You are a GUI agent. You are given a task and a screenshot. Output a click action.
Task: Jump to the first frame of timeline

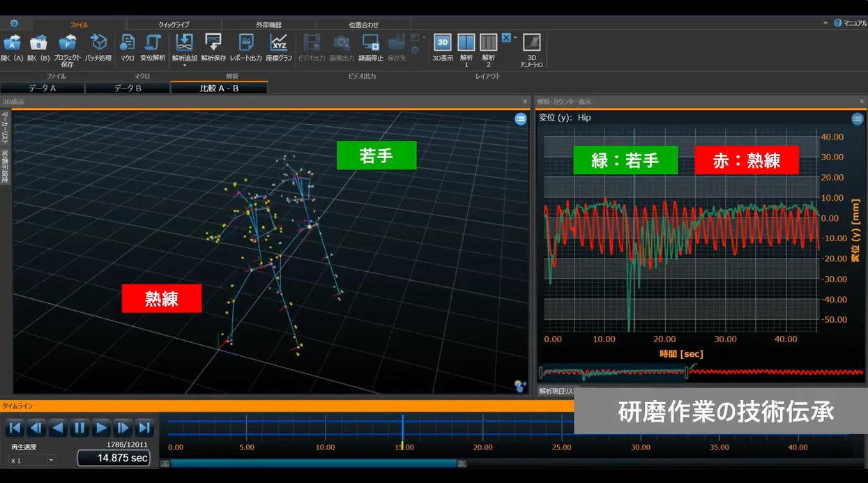click(15, 428)
